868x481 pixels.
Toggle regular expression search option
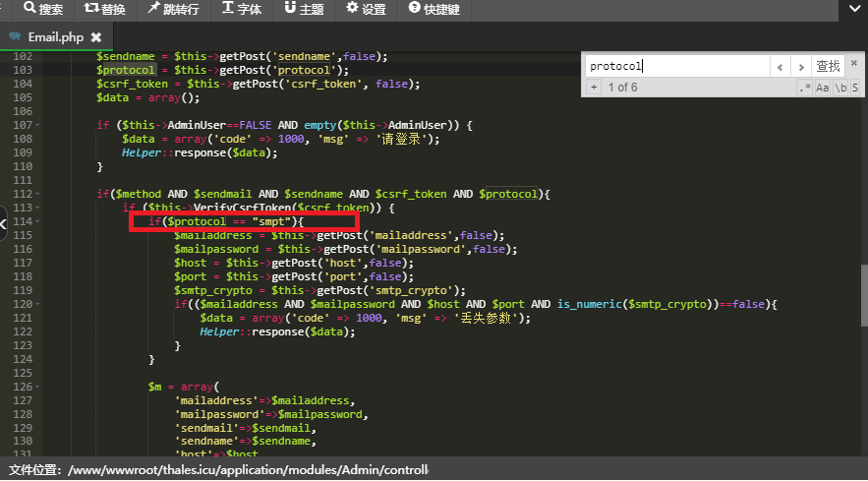806,88
